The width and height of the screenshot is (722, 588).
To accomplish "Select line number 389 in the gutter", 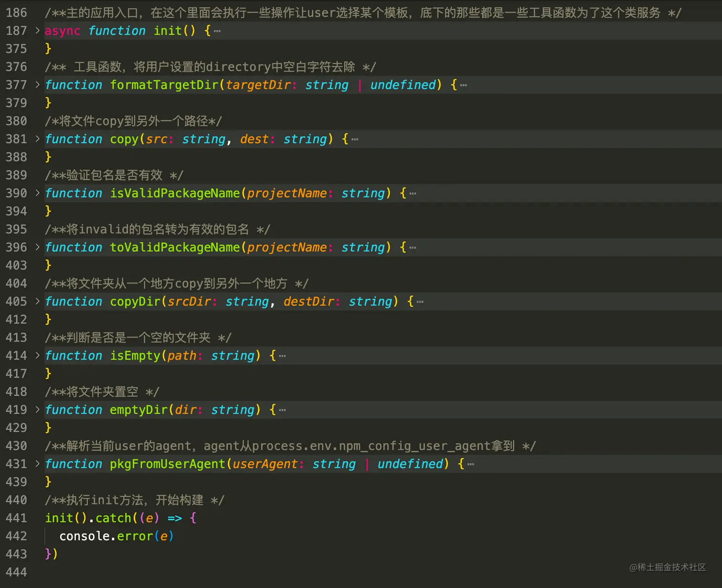I will 16,175.
